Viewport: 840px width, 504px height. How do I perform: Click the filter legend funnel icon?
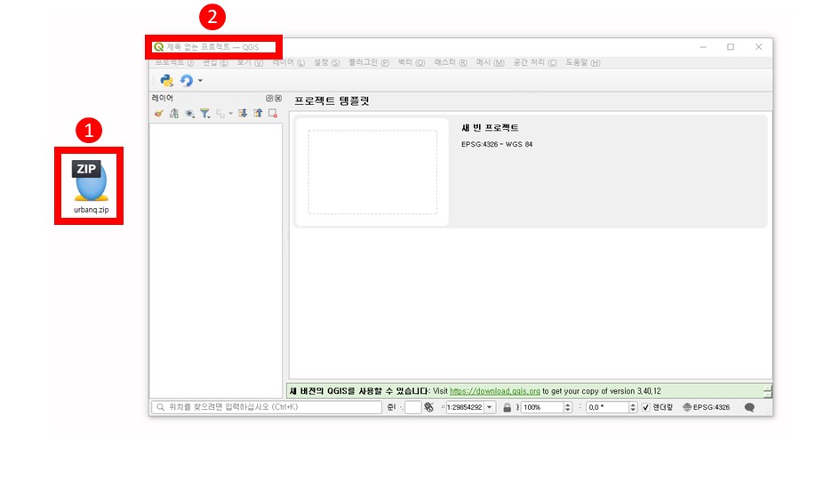tap(204, 113)
